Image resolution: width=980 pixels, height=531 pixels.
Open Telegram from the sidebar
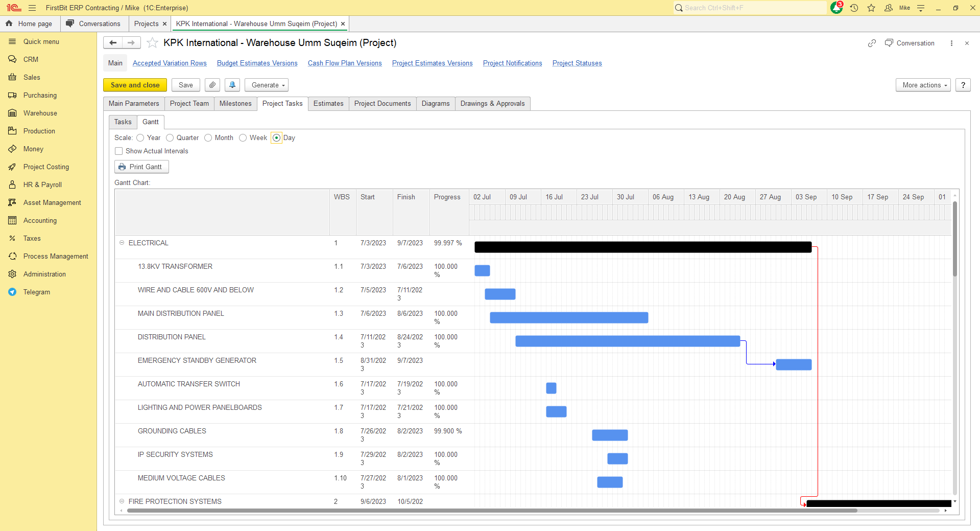(x=37, y=292)
